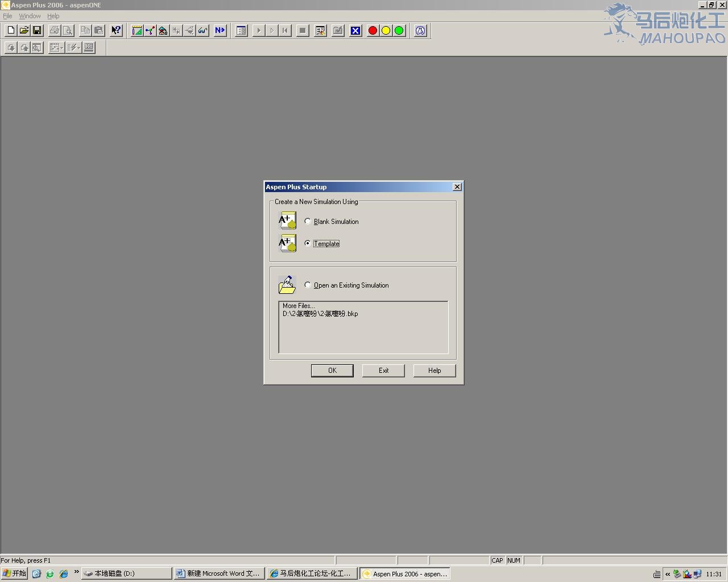Expand the lightning list dropdown arrow in second toolbar

point(78,48)
